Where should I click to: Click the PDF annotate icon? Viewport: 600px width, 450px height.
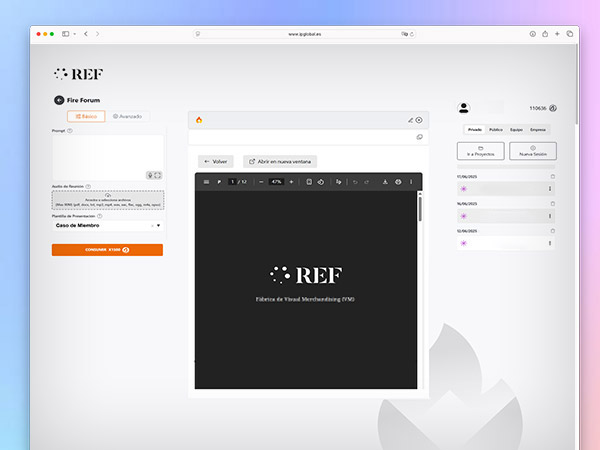[x=338, y=182]
